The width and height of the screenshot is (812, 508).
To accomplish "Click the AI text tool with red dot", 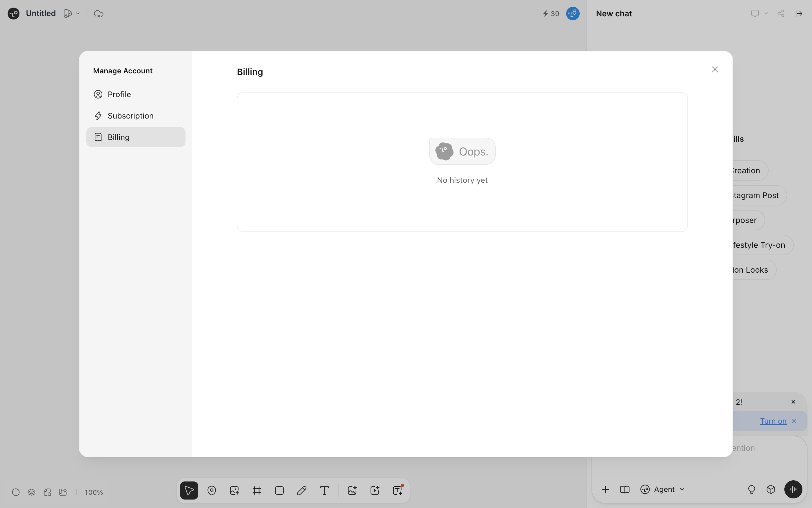I will point(398,491).
